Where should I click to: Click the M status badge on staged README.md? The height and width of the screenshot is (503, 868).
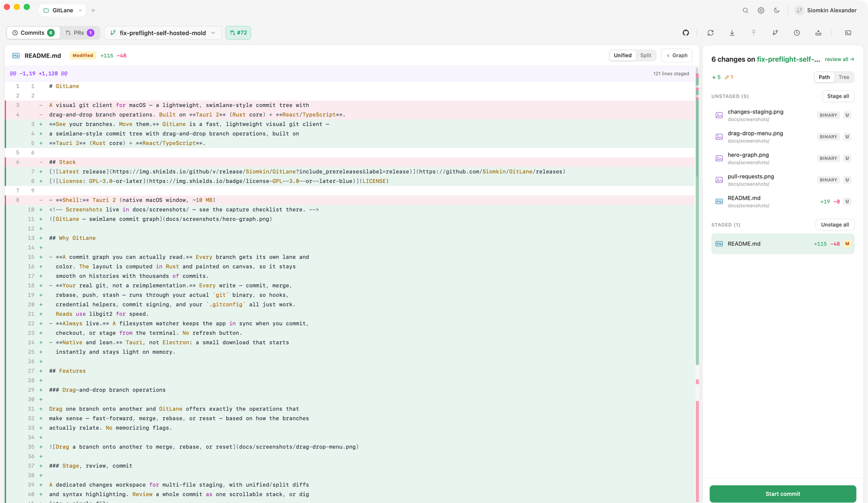click(847, 244)
